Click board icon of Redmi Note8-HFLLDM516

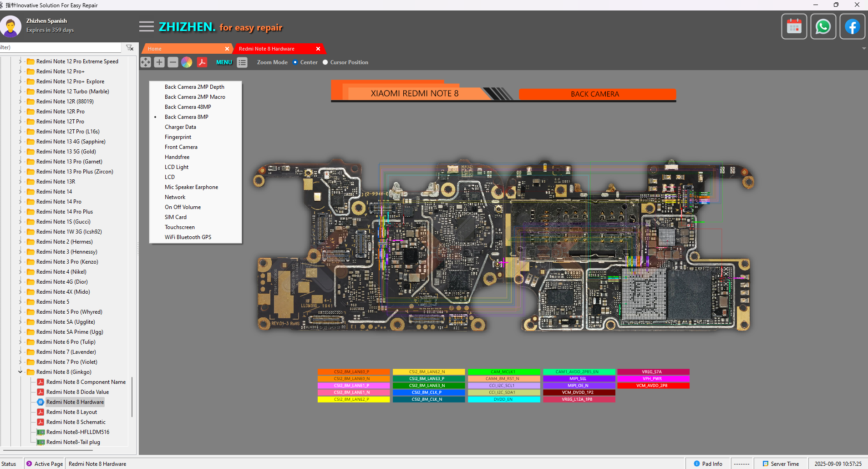point(41,432)
